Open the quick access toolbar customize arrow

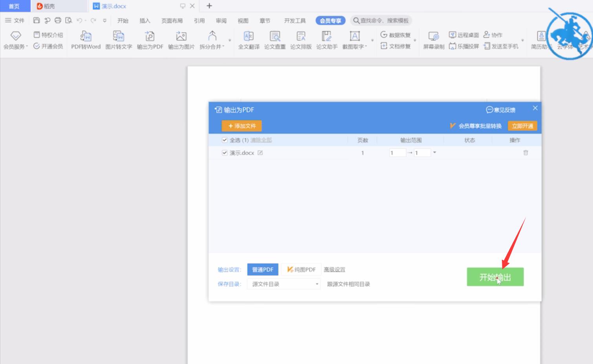[x=104, y=20]
